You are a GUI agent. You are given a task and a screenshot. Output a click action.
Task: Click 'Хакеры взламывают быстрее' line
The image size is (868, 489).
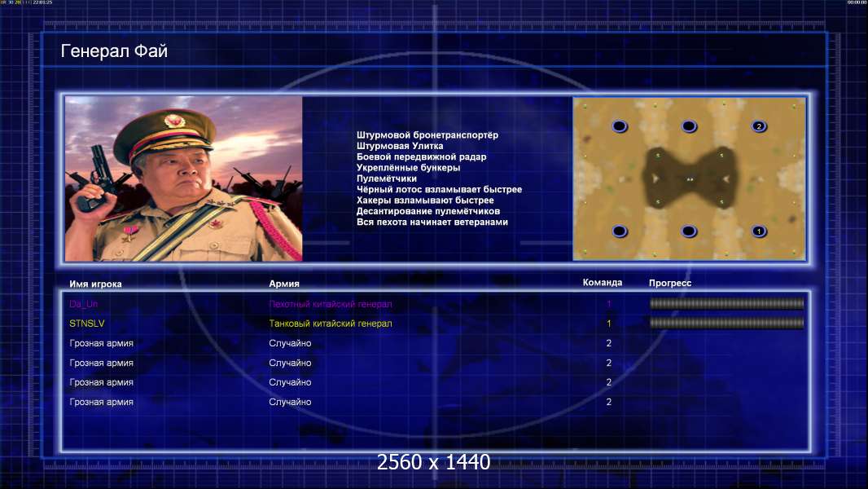[x=425, y=200]
